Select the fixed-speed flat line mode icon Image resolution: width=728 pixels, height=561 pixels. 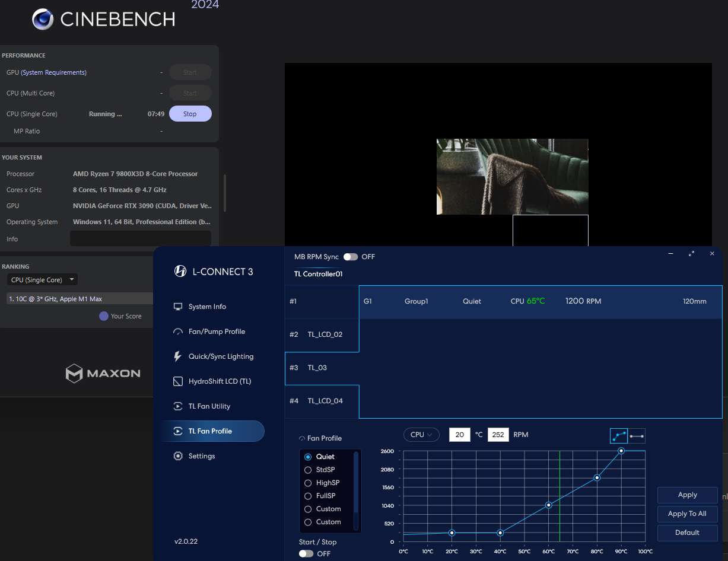(x=637, y=436)
